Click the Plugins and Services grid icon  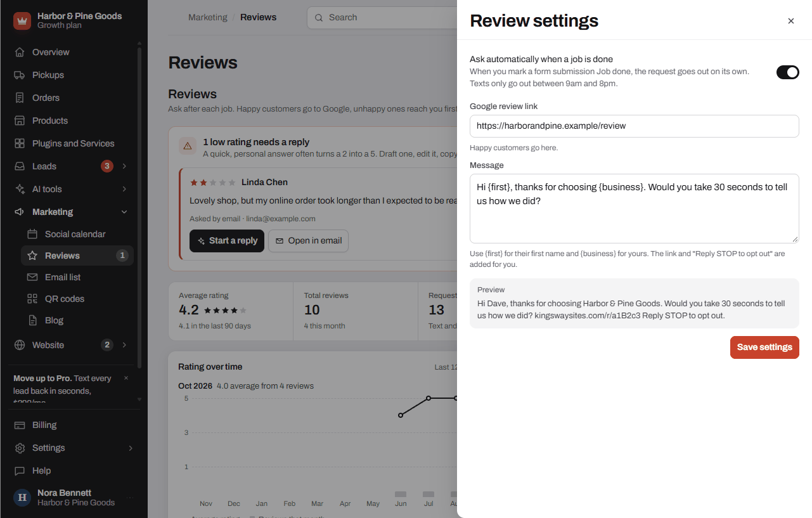coord(20,143)
